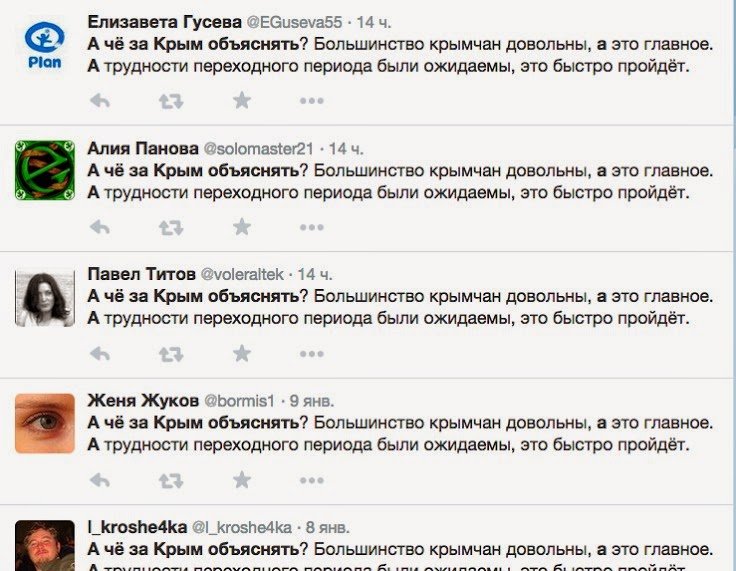Viewport: 736px width, 571px height.
Task: Retweet Елизавета Гусева's tweet
Action: pos(171,100)
